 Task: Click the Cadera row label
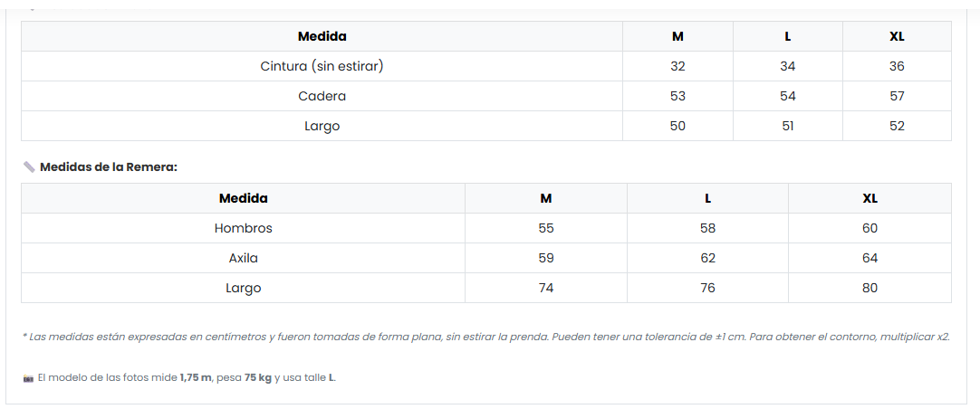(x=322, y=96)
